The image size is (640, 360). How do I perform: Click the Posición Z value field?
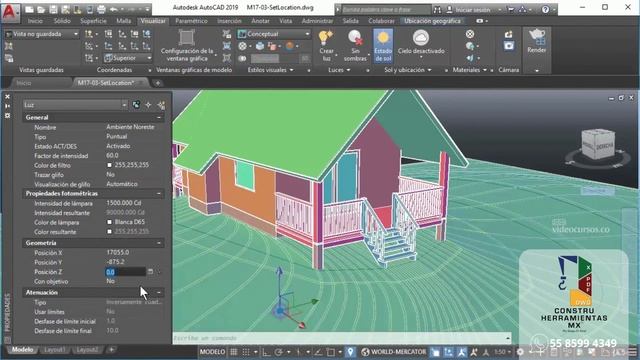125,272
